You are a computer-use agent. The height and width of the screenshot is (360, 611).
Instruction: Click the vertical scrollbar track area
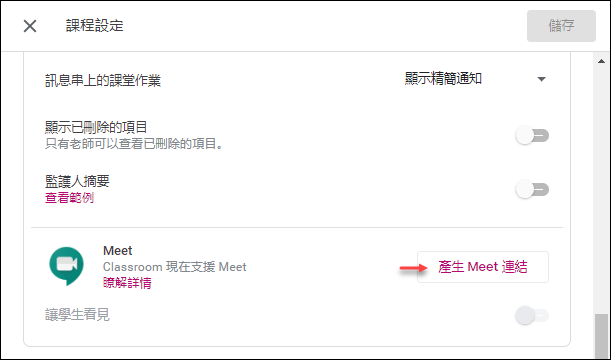[x=601, y=189]
